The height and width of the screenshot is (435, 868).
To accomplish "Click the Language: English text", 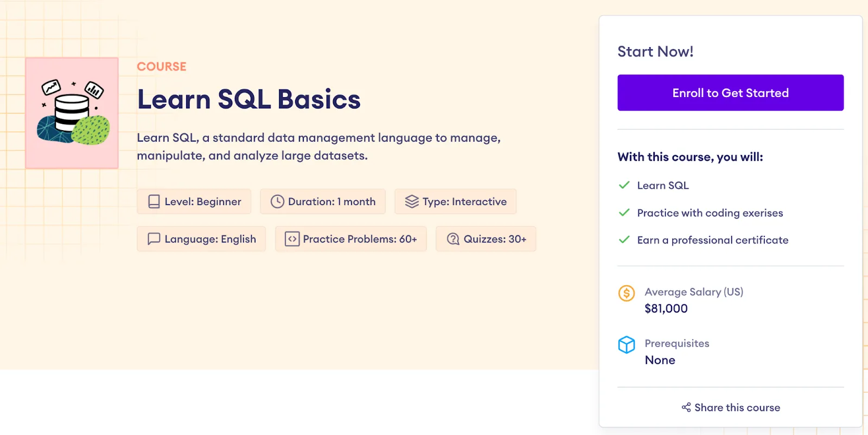I will [210, 239].
